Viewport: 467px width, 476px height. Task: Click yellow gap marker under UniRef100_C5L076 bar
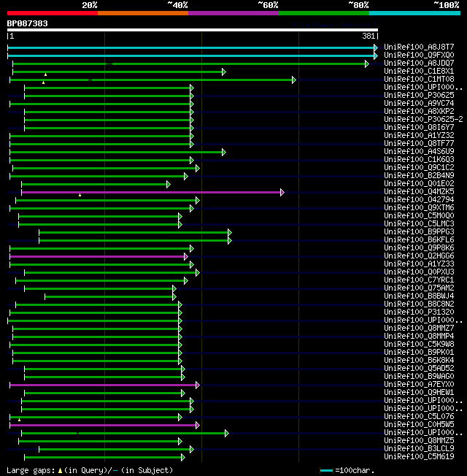click(x=20, y=420)
